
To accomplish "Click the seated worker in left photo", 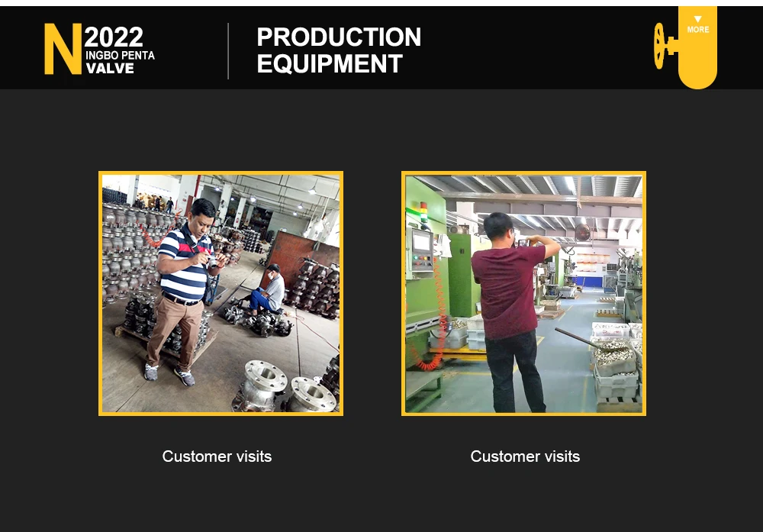I will click(268, 289).
